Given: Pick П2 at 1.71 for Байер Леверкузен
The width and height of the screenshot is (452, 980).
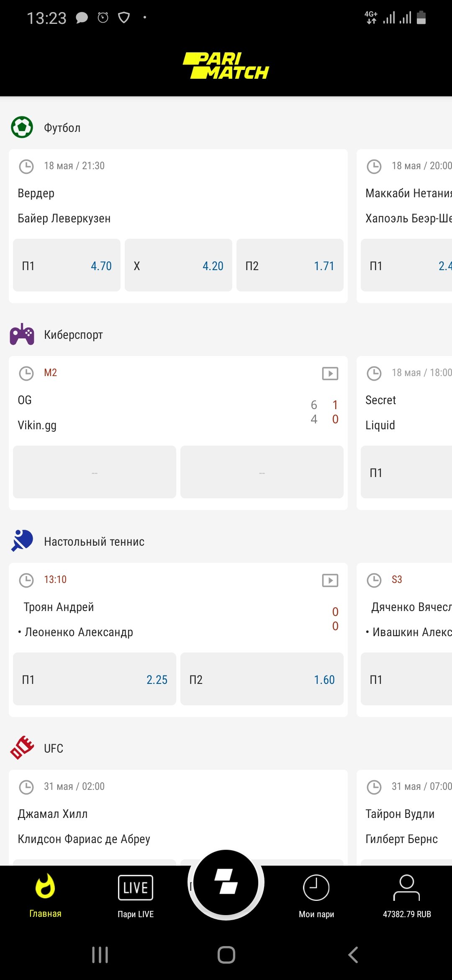Looking at the screenshot, I should 290,266.
